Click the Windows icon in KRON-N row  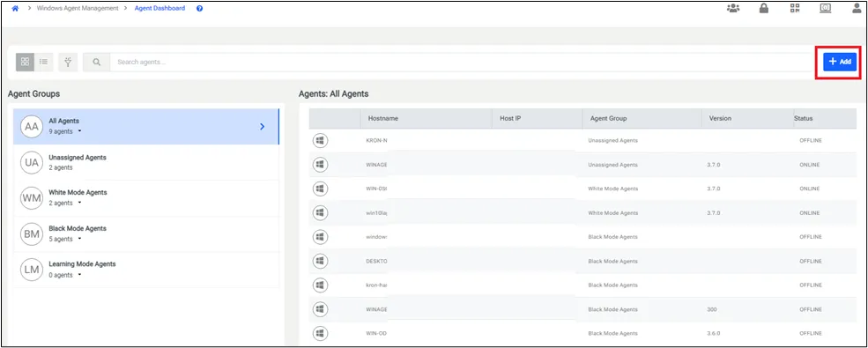click(x=320, y=141)
